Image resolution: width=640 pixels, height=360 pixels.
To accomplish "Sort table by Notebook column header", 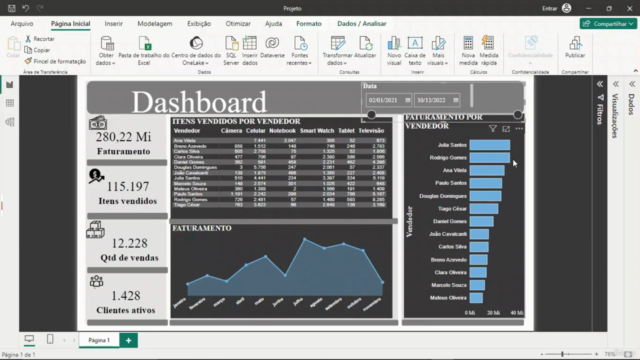I will 282,131.
